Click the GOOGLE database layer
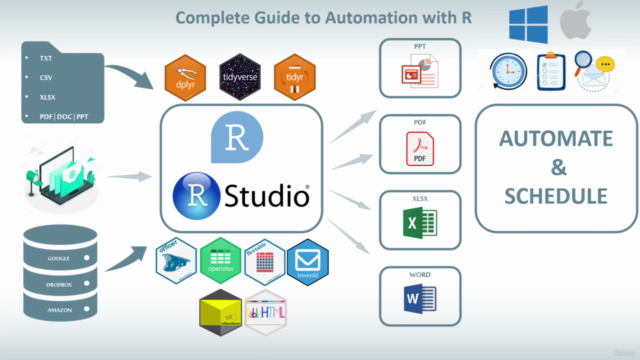Image resolution: width=640 pixels, height=360 pixels. (x=60, y=258)
